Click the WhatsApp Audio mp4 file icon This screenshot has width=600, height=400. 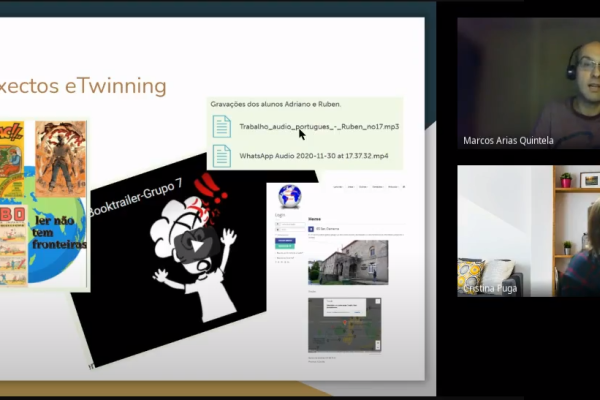pyautogui.click(x=221, y=156)
